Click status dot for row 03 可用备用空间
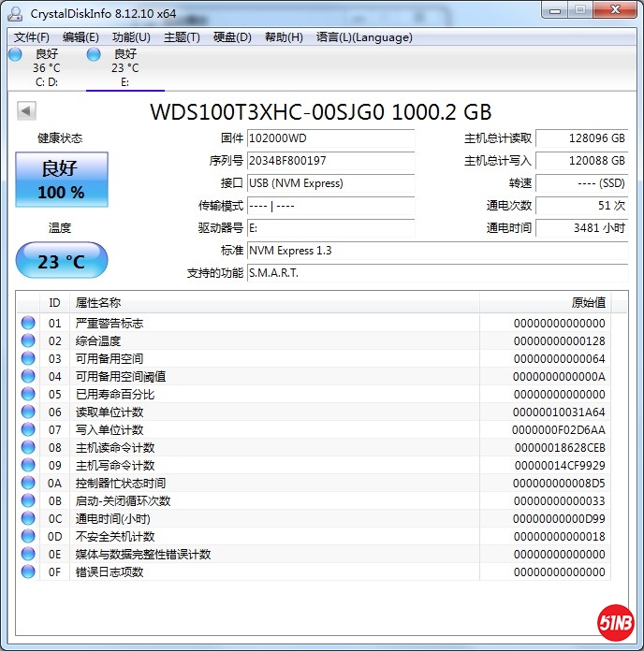 28,358
